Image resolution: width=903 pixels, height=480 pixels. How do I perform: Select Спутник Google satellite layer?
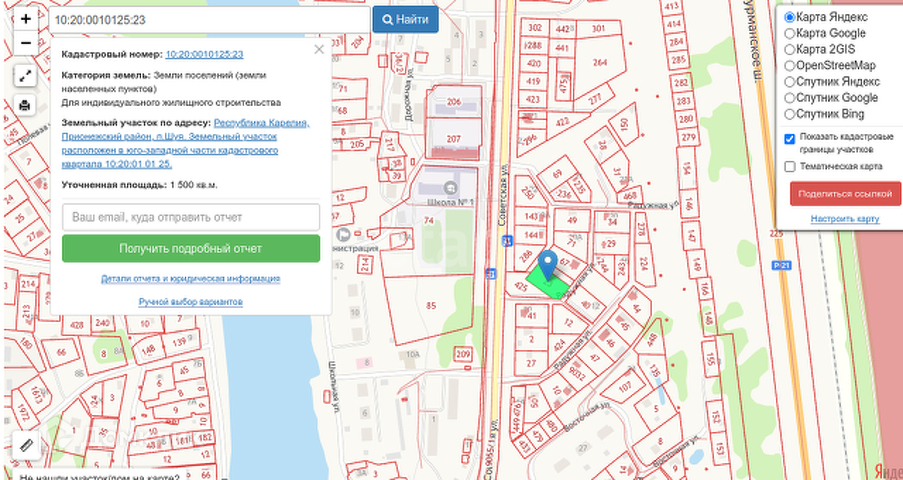click(x=790, y=98)
